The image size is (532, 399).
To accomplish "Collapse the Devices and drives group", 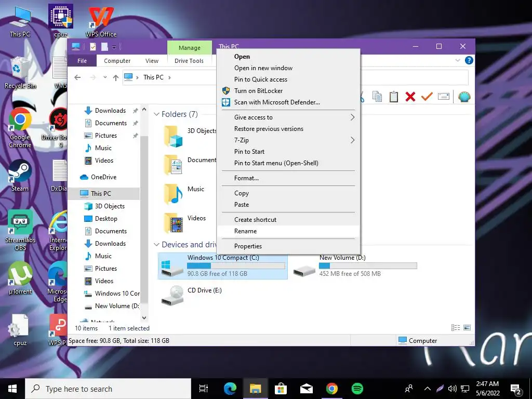I will click(156, 244).
